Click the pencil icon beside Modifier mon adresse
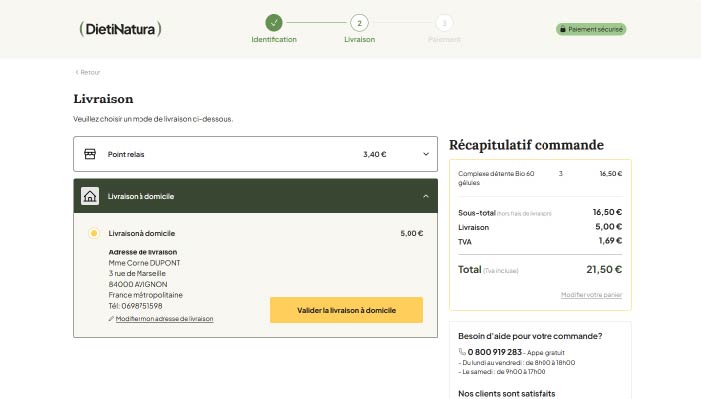The height and width of the screenshot is (399, 701). pyautogui.click(x=111, y=318)
